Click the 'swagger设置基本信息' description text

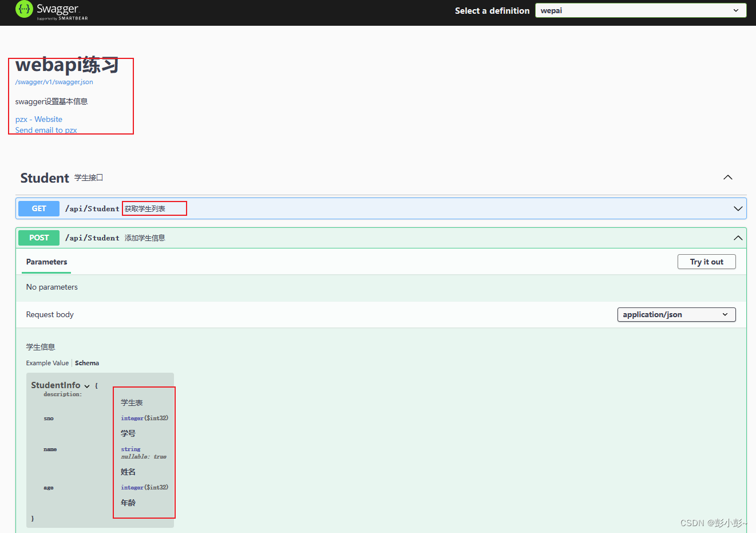click(52, 101)
